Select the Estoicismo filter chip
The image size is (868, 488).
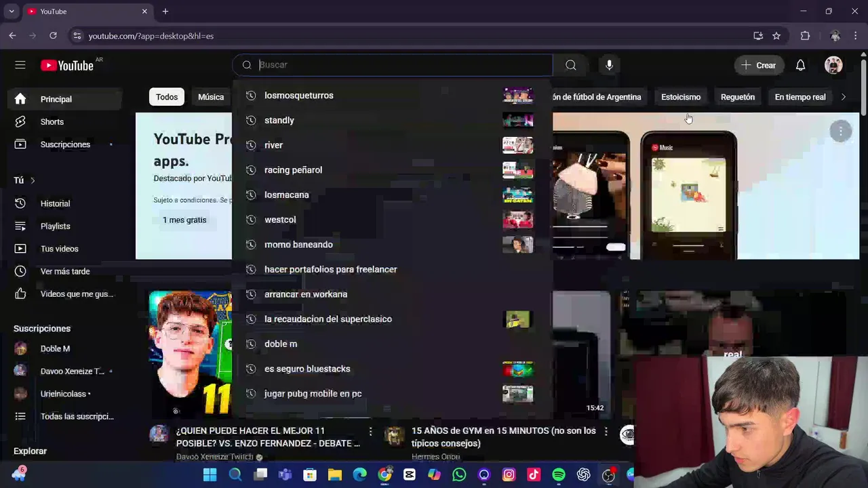click(681, 97)
